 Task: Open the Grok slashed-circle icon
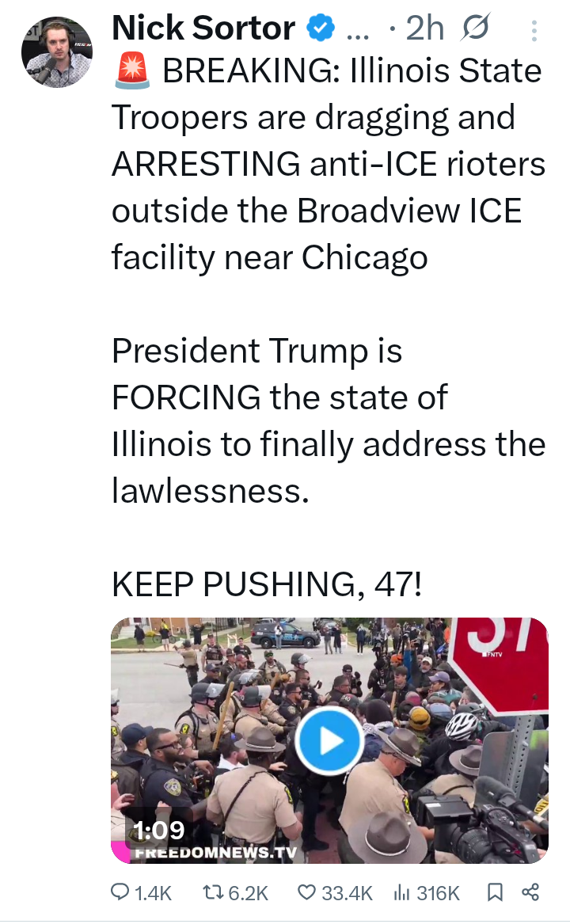[x=476, y=28]
